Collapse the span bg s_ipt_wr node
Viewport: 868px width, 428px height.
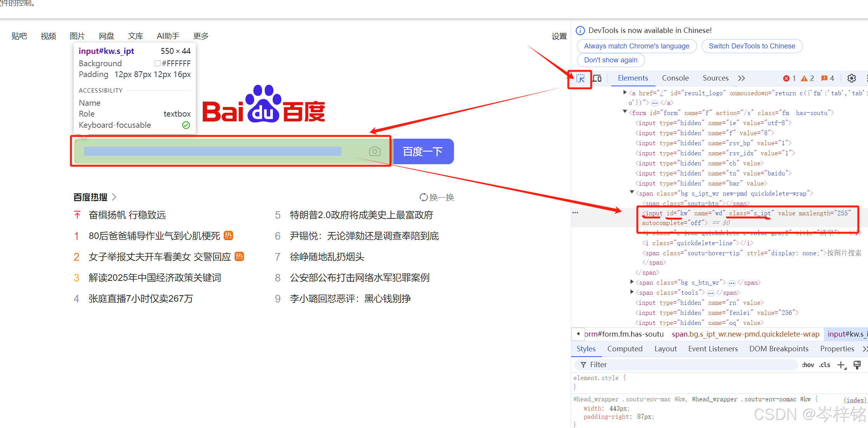tap(632, 192)
